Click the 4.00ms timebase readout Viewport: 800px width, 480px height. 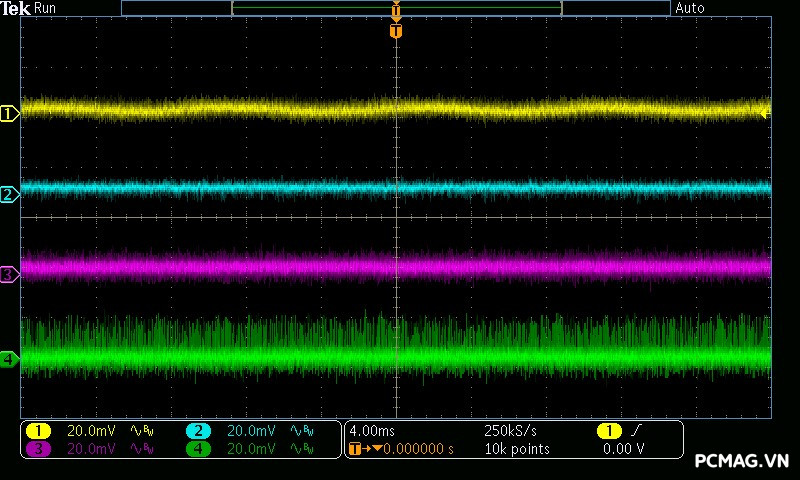372,431
